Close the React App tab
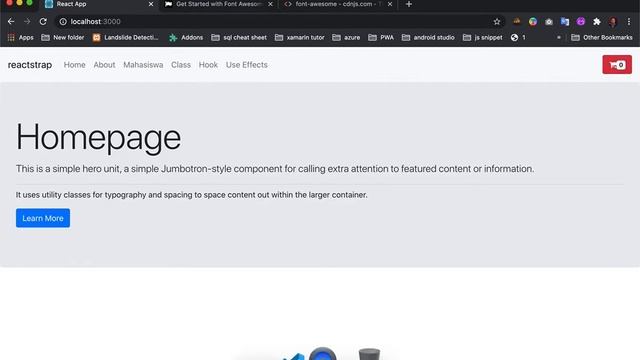 tap(151, 4)
